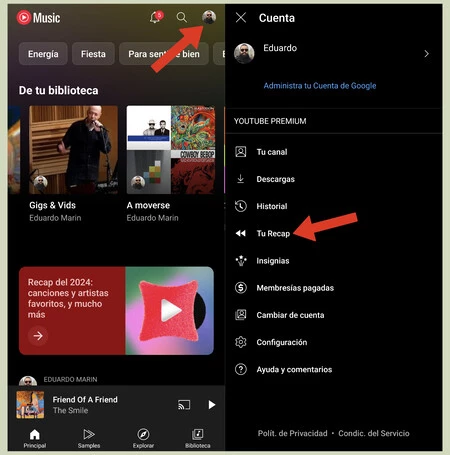The height and width of the screenshot is (455, 450).
Task: Switch to the Explorar tab
Action: point(143,438)
